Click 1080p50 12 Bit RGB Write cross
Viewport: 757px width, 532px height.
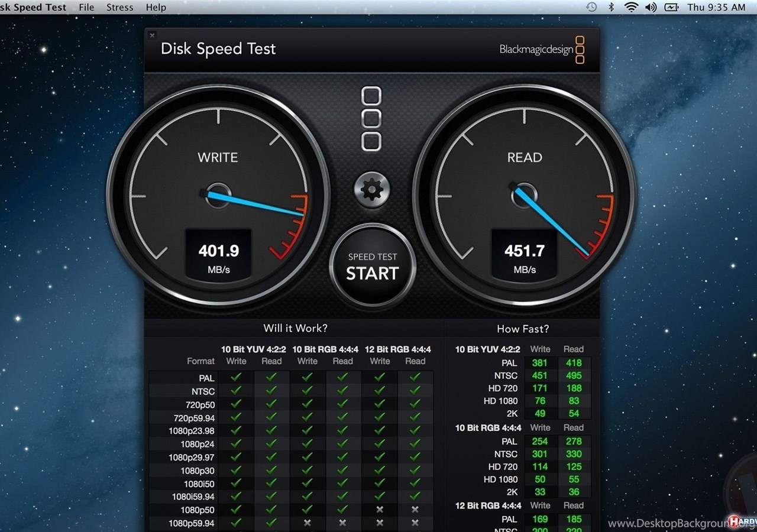(x=380, y=510)
